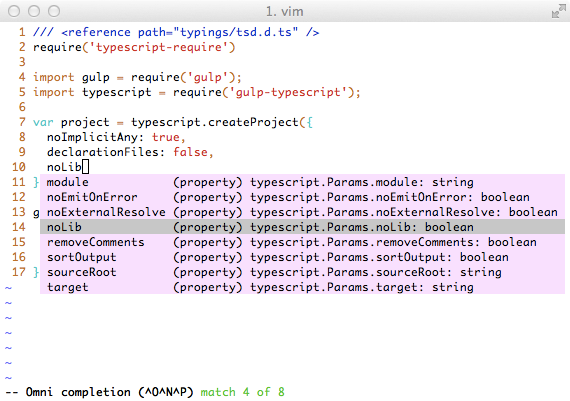Click the green zoom window button
The width and height of the screenshot is (570, 401).
(x=54, y=11)
